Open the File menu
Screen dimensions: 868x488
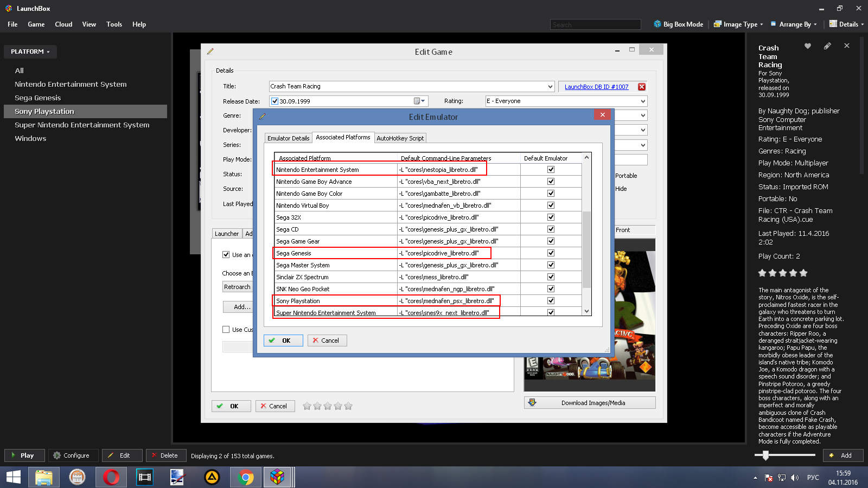[12, 24]
